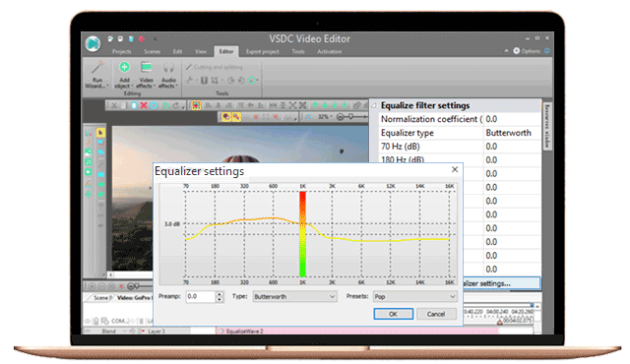Viewport: 630px width, 364px height.
Task: Click the Options gear icon
Action: coord(516,51)
